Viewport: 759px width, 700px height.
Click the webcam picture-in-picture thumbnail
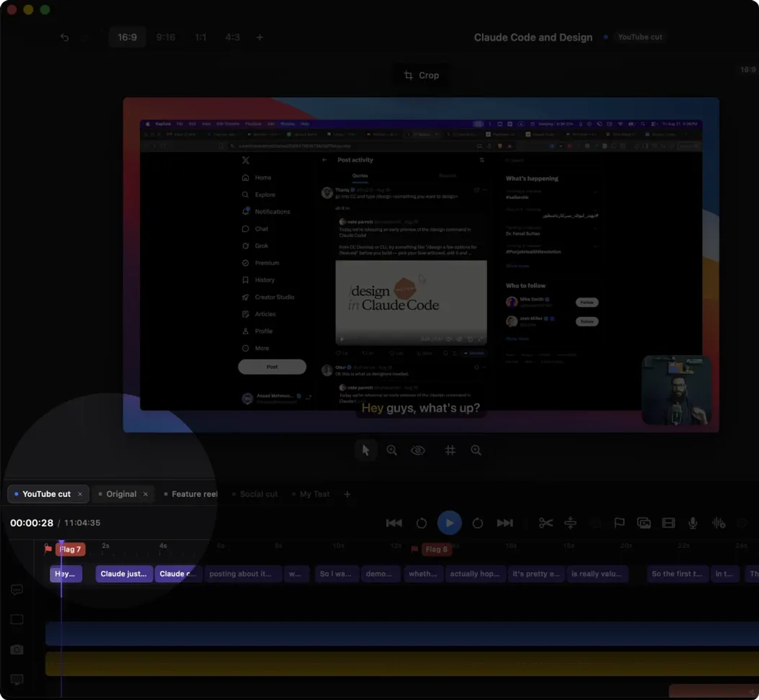677,390
